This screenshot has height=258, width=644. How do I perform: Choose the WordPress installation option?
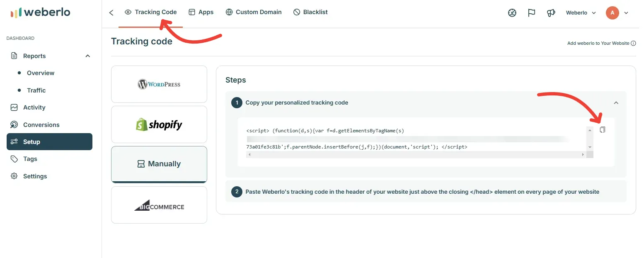coord(159,84)
